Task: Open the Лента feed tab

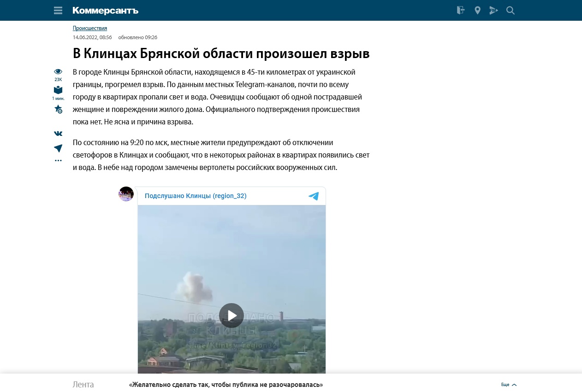Action: (83, 385)
